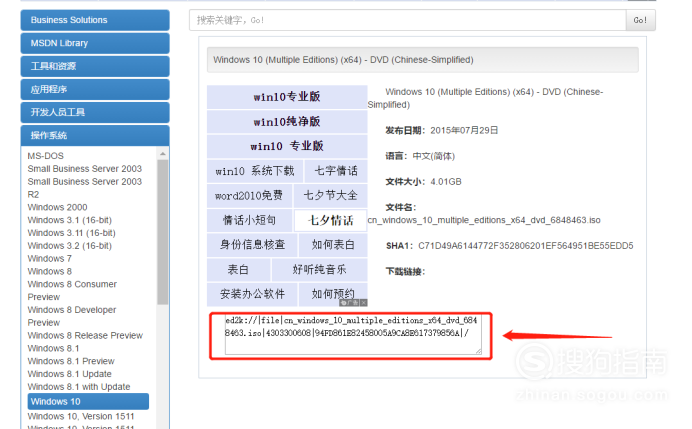Screen dimensions: 692x429
Task: Click the ed2k download link text box
Action: [353, 335]
